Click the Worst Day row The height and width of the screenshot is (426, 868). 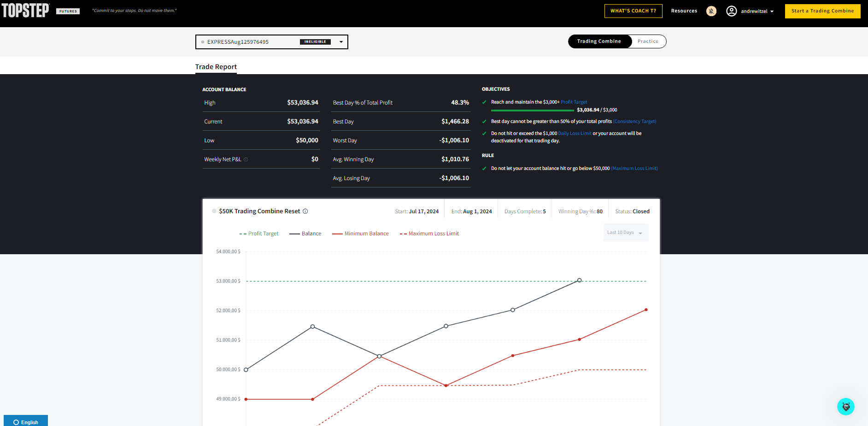coord(401,140)
